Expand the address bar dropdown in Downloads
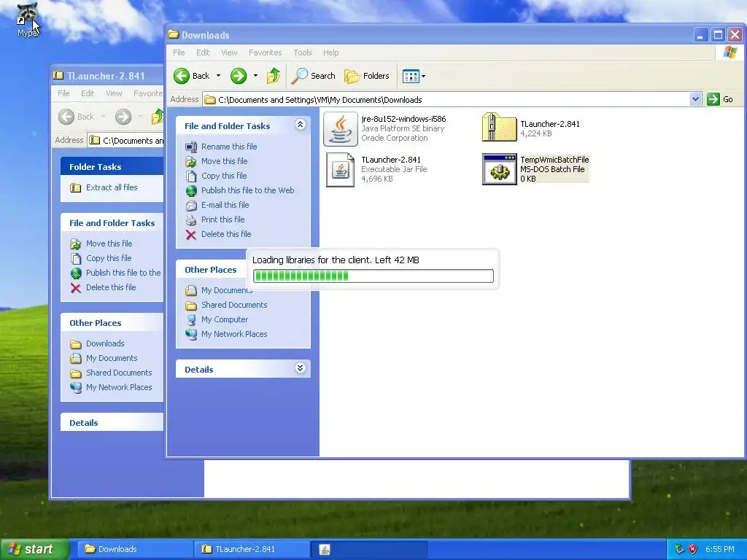 click(695, 99)
